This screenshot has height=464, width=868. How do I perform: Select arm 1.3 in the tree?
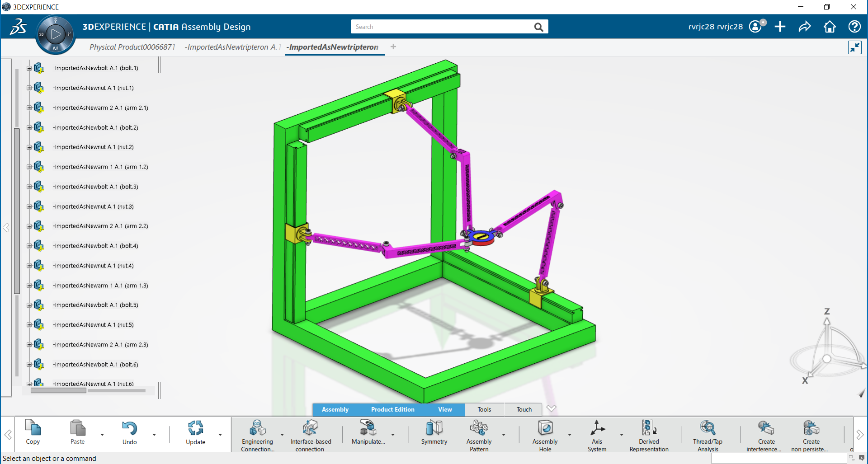coord(100,286)
